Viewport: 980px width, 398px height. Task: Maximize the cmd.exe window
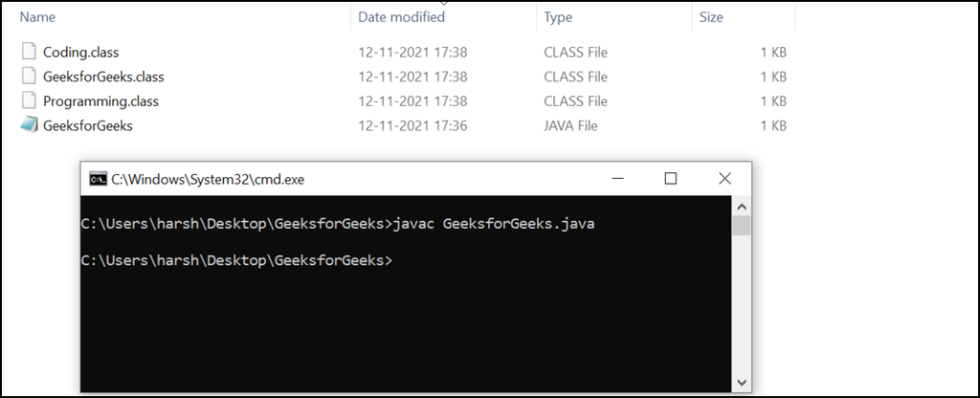pos(671,179)
